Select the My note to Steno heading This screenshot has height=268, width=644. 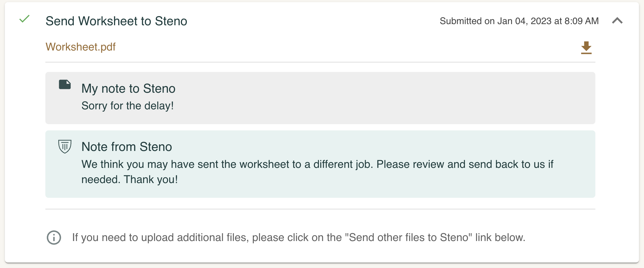[x=128, y=88]
